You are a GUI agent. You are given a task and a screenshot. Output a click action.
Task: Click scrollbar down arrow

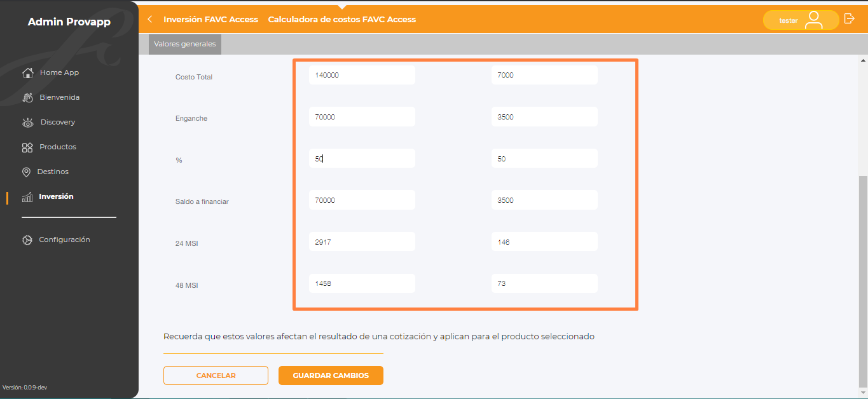click(x=863, y=393)
